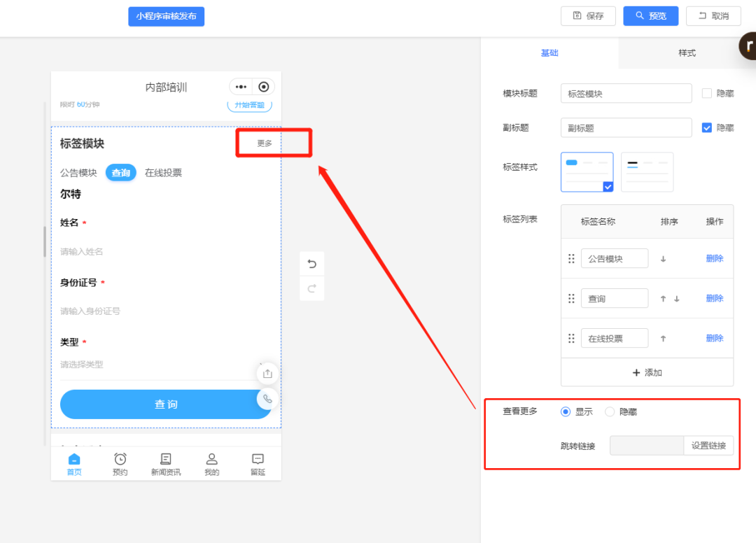
Task: Switch to the 样式 tab
Action: (687, 53)
